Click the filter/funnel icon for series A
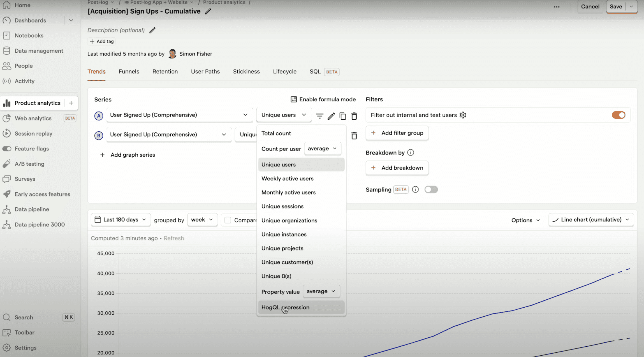 [x=320, y=116]
